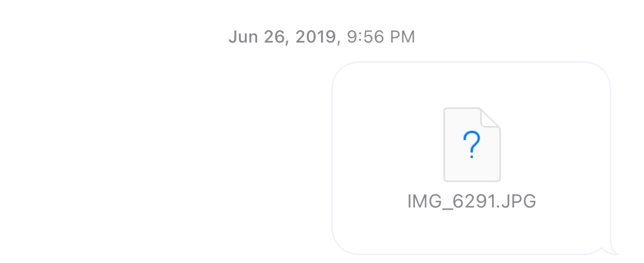Image resolution: width=644 pixels, height=263 pixels.
Task: Click the bottom edge of the document icon
Action: tap(472, 181)
